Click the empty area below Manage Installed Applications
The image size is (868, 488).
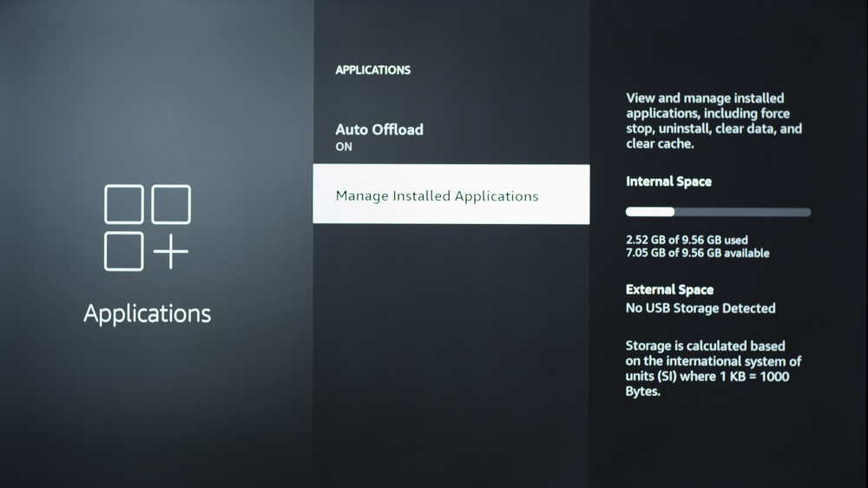click(x=450, y=347)
